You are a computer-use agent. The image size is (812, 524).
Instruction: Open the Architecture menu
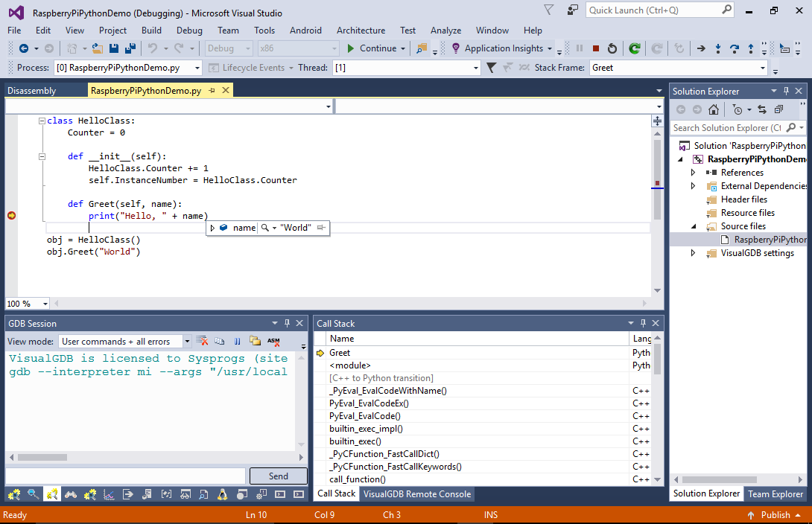coord(361,31)
